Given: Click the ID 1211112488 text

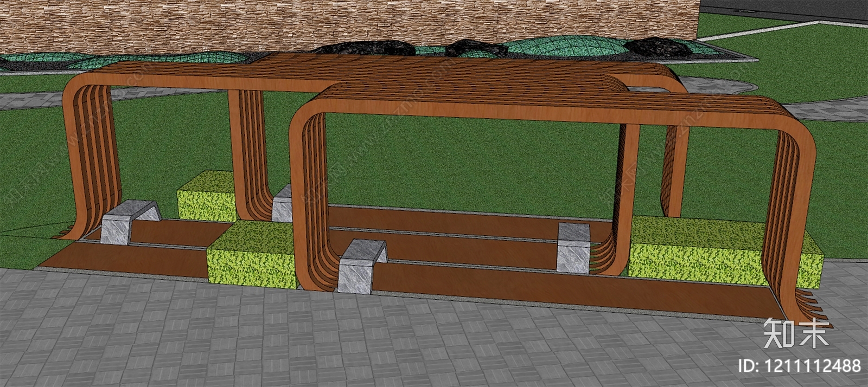Looking at the screenshot, I should point(800,366).
